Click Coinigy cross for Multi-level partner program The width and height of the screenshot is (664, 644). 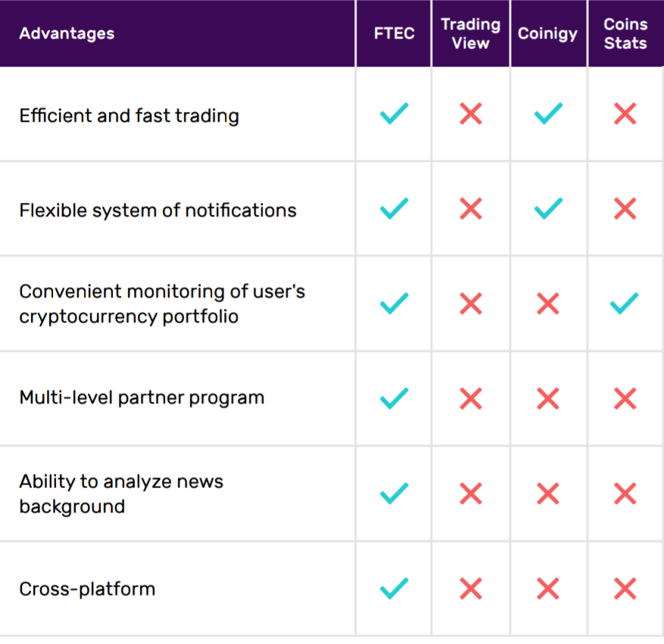pyautogui.click(x=548, y=398)
